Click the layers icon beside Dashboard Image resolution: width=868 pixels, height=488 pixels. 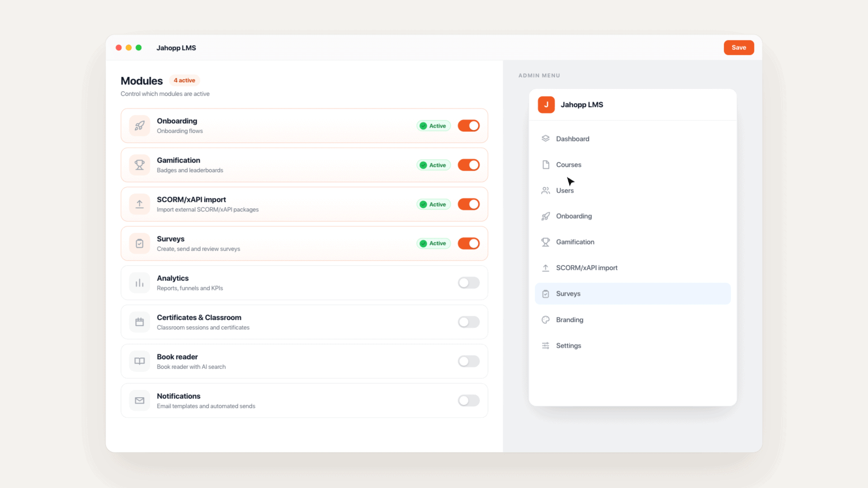546,139
